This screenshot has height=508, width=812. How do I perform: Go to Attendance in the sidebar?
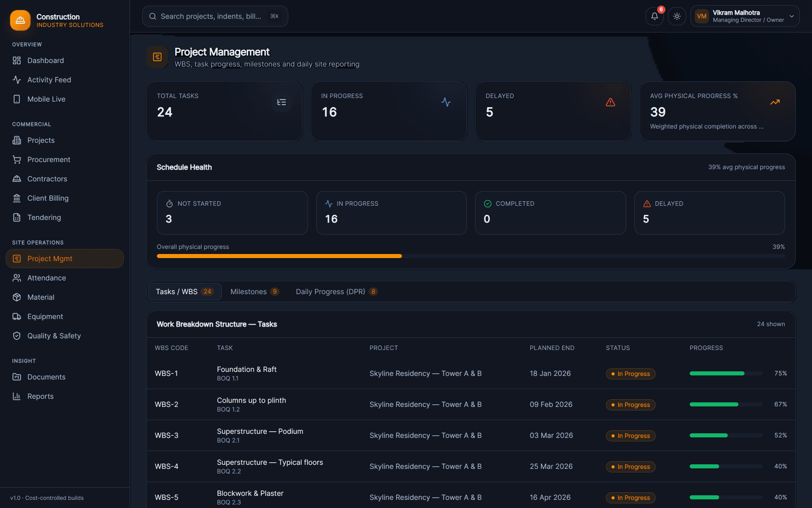(x=64, y=278)
